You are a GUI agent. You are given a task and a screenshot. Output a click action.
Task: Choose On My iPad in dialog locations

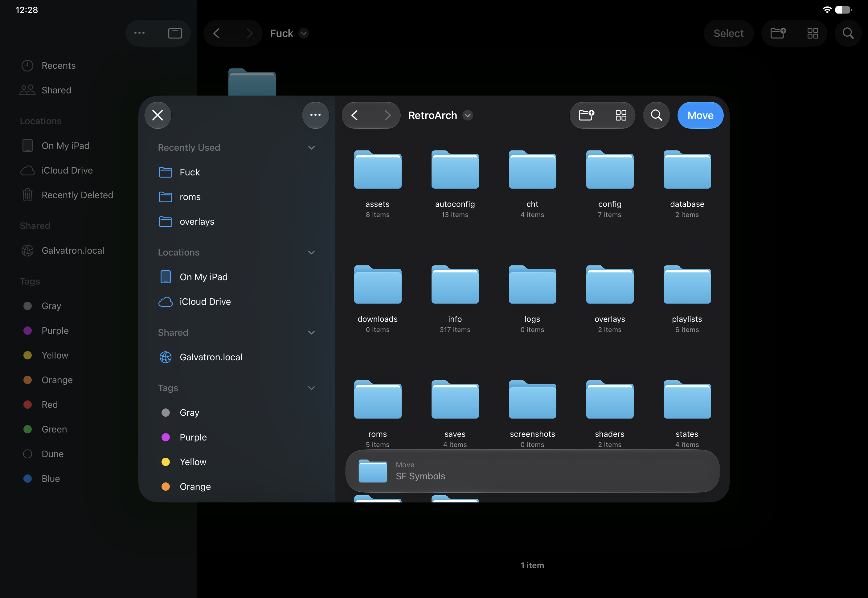237,277
